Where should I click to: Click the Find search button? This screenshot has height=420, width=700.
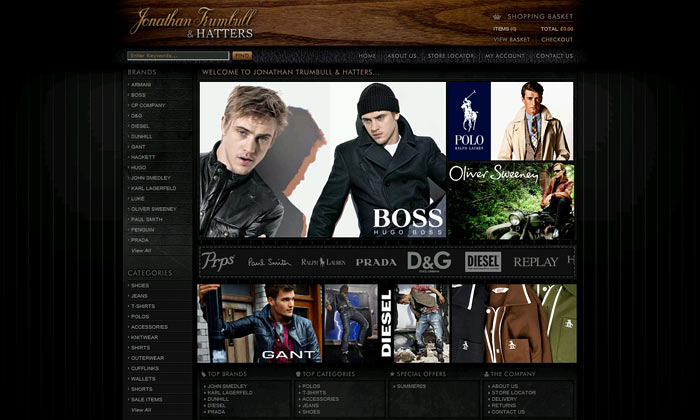242,56
